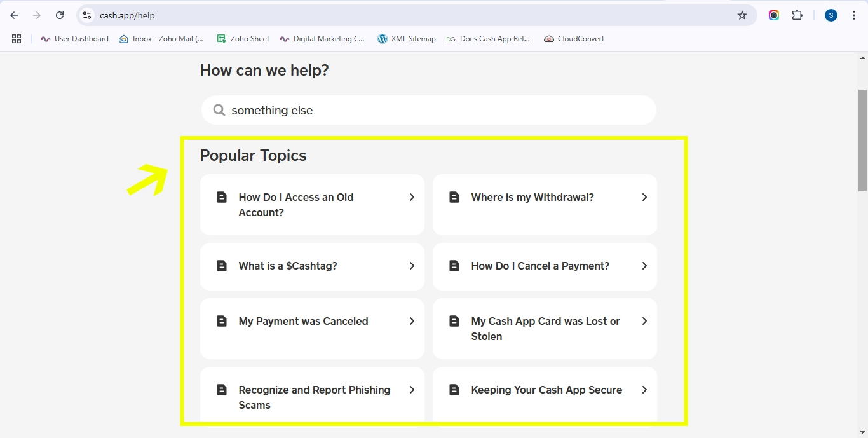The height and width of the screenshot is (438, 868).
Task: Open the Inbox - Zoho Mail bookmark
Action: pos(161,39)
